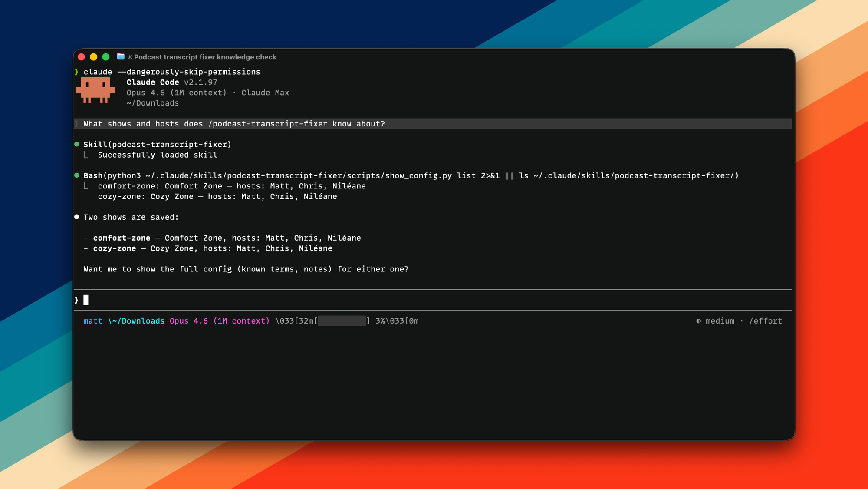Viewport: 868px width, 489px height.
Task: Click the green shell prompt chevron
Action: (x=77, y=72)
